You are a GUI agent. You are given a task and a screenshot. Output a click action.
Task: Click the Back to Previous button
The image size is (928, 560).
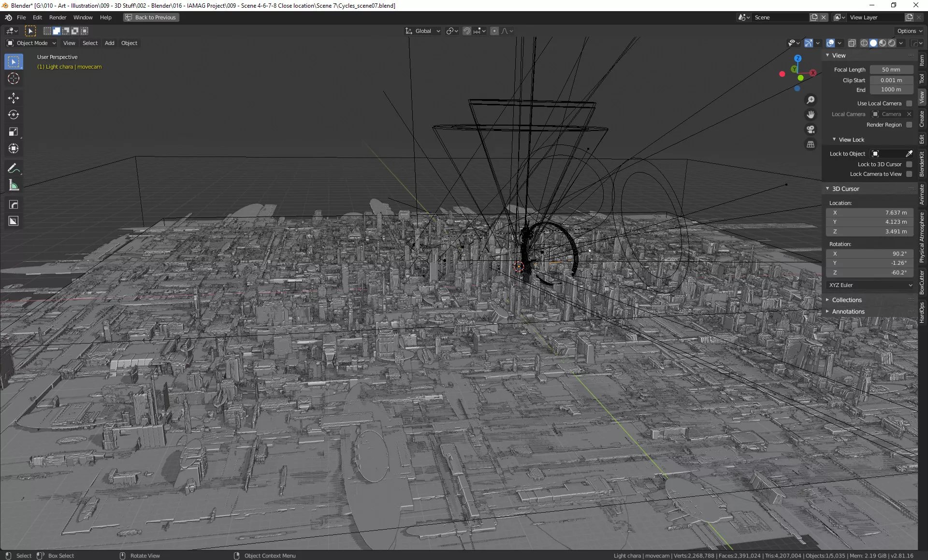coord(151,17)
